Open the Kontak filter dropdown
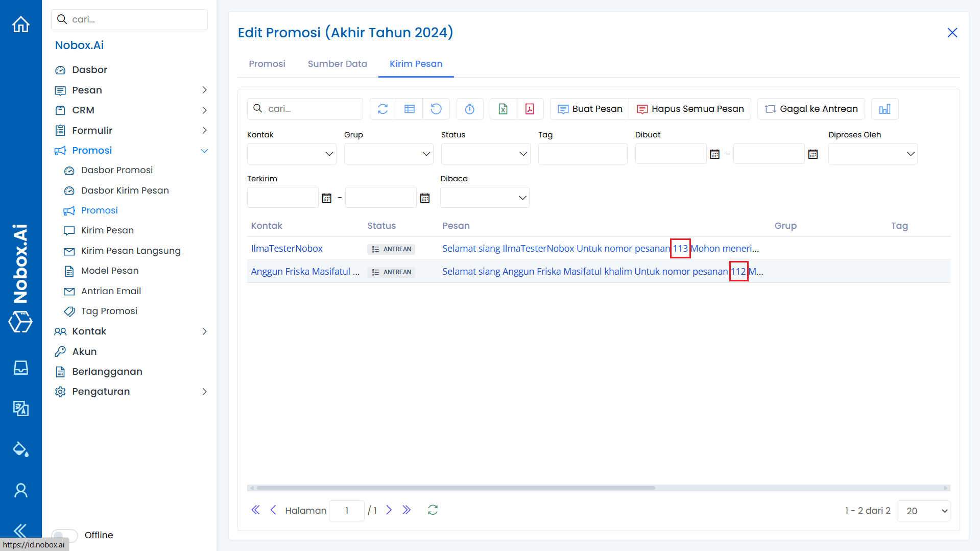980x551 pixels. (x=291, y=154)
